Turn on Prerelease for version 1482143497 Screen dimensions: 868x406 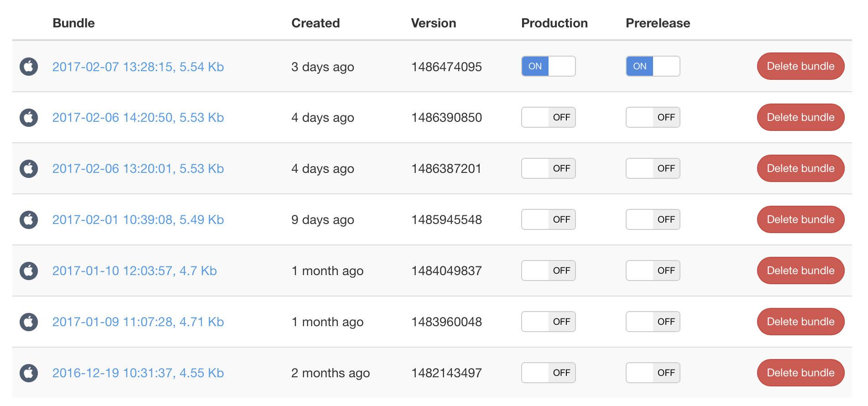653,373
